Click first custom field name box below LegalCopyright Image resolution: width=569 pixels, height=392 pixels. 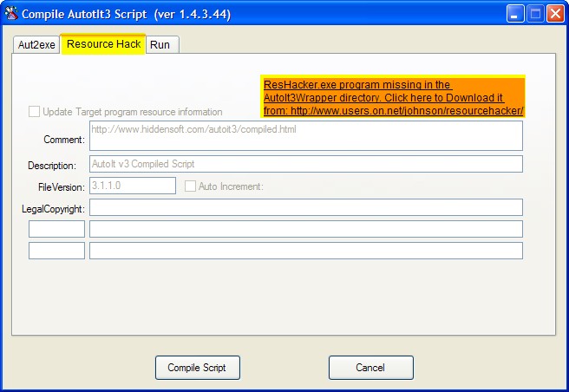tap(56, 229)
